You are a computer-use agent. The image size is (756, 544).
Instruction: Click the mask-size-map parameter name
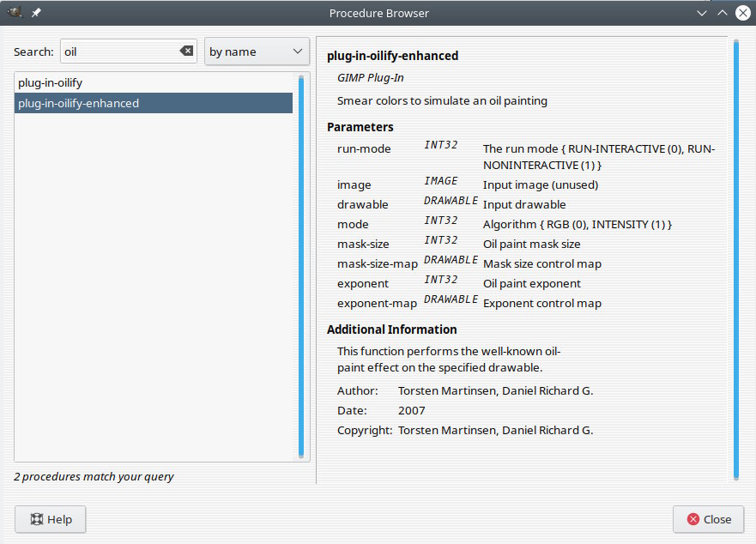coord(378,264)
